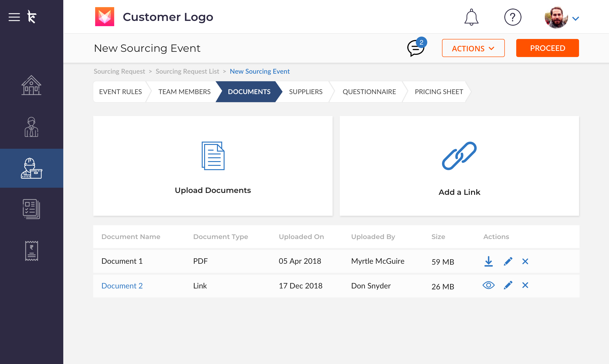The image size is (609, 364).
Task: Delete Document 1 with the X icon
Action: point(525,261)
